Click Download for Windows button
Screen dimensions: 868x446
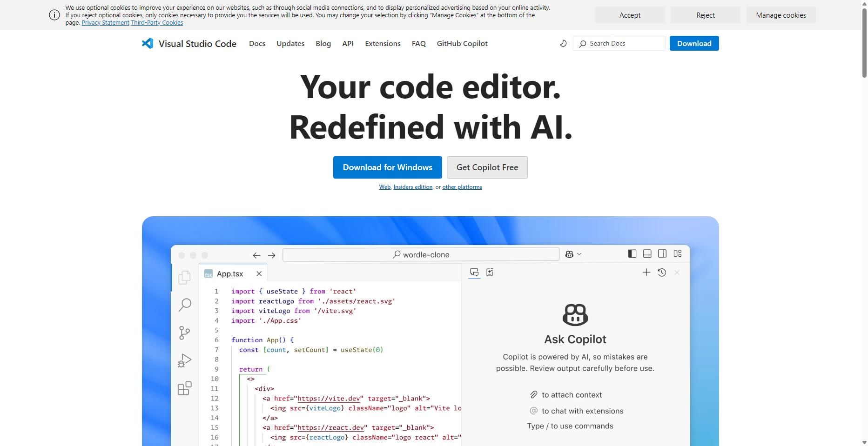pyautogui.click(x=387, y=167)
